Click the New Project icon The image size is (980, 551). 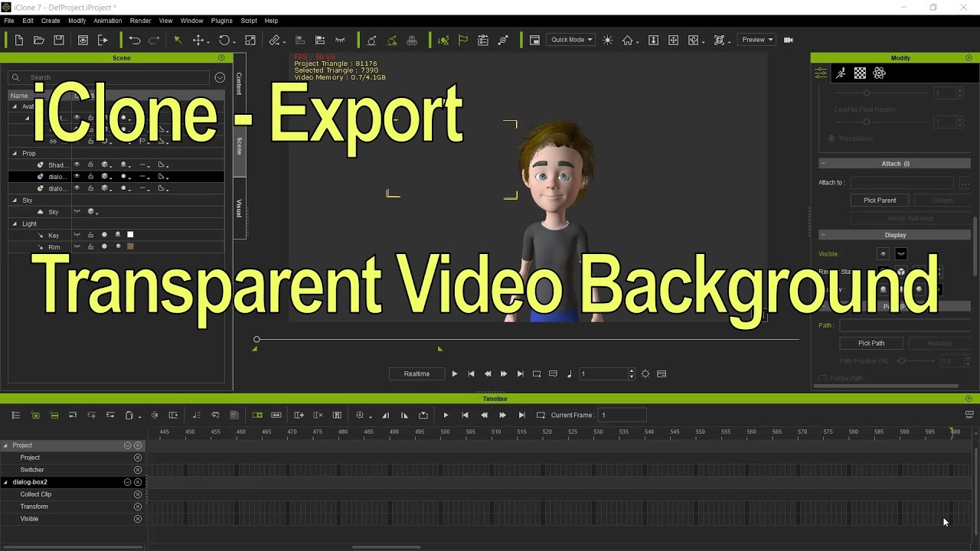pos(19,40)
